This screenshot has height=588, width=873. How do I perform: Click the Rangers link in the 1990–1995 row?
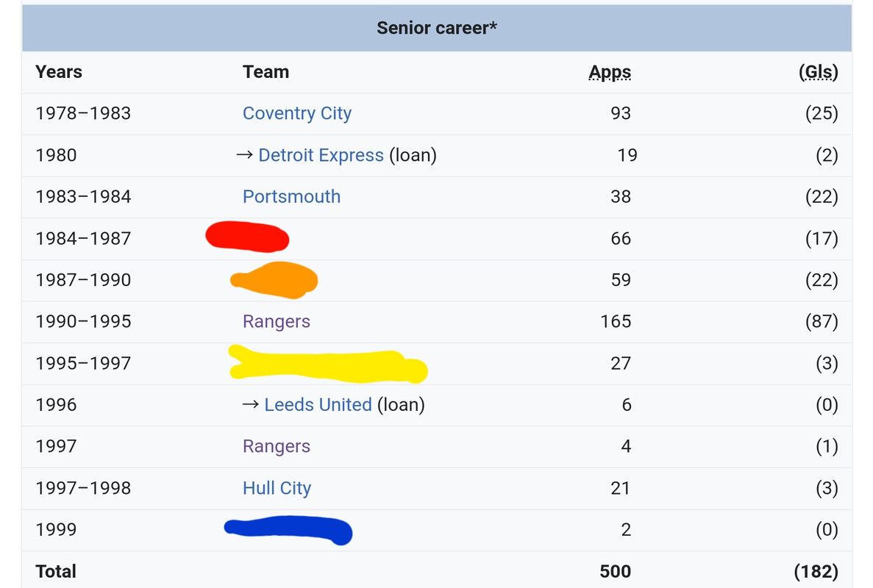coord(277,321)
